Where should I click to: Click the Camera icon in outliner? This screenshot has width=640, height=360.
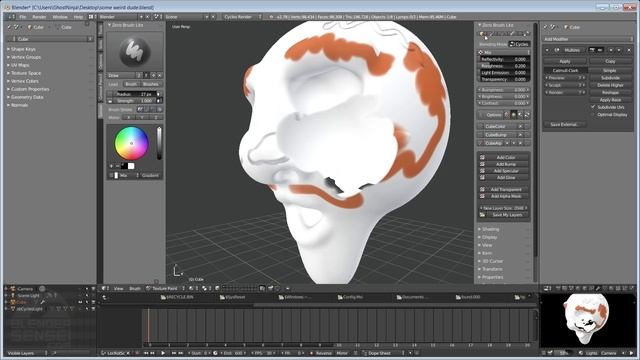point(13,289)
